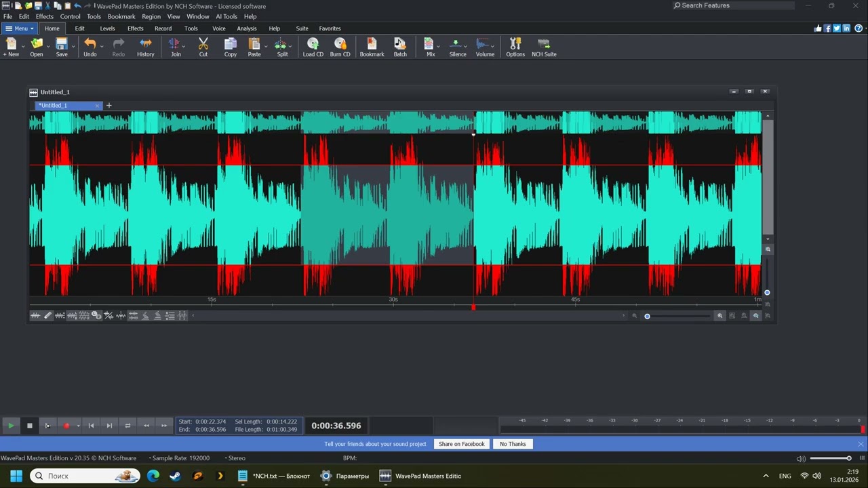Open the Bookmark menu in the menu bar
This screenshot has height=488, width=868.
tap(121, 16)
